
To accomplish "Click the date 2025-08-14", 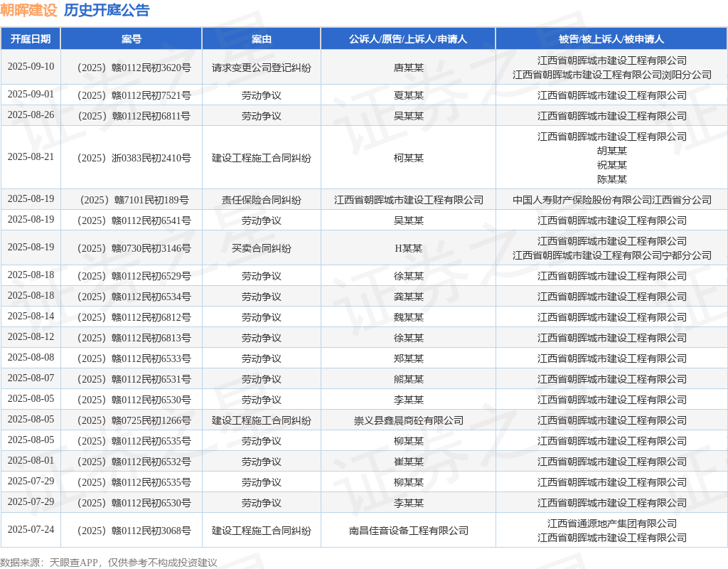I will (x=31, y=317).
